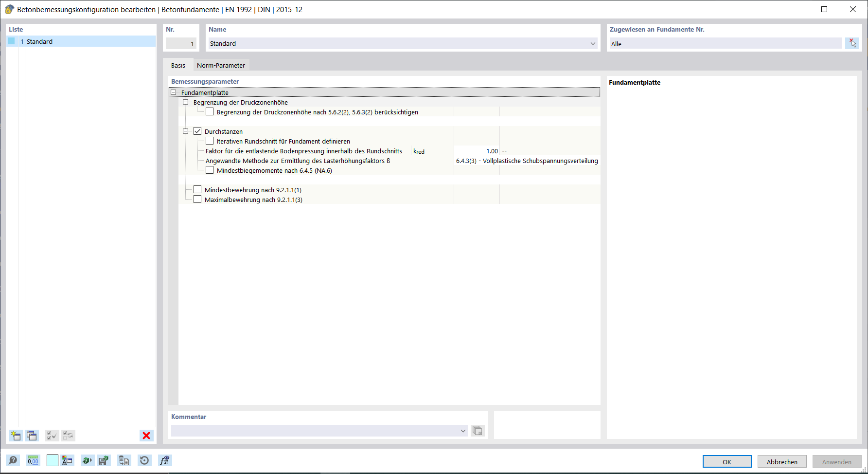Click the save as default floppy icon
Screen dimensions: 868x474
pos(104,460)
